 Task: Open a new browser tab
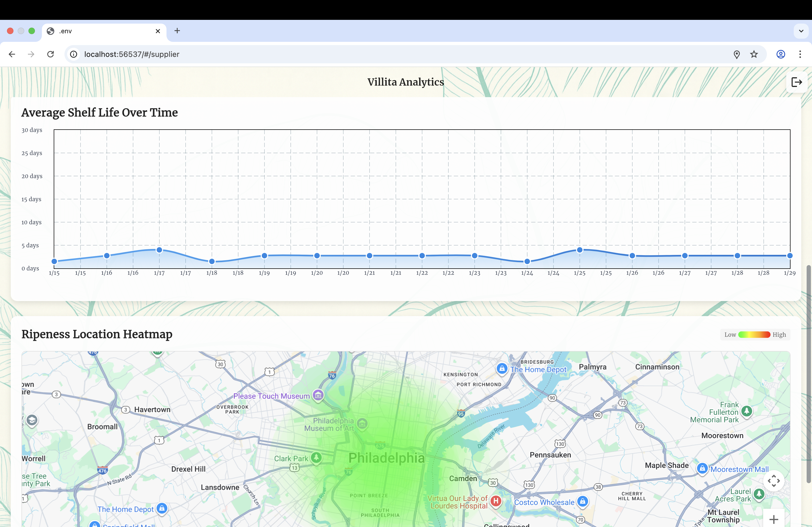click(177, 31)
